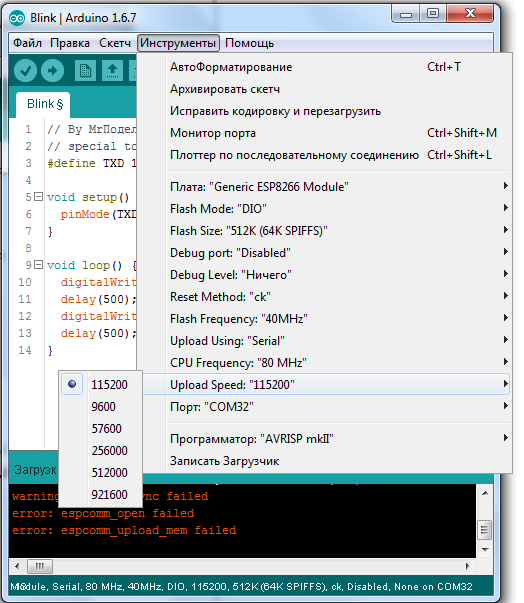Screen dimensions: 524x603
Task: Click the New sketch document icon
Action: tap(85, 71)
